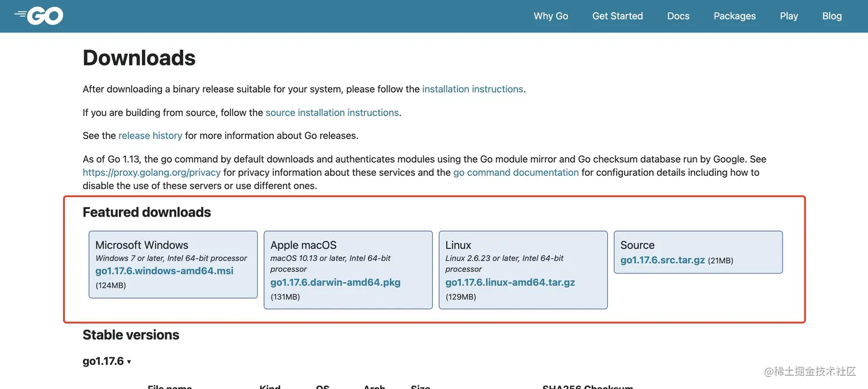Image resolution: width=868 pixels, height=389 pixels.
Task: Collapse the go1.17.6 version section
Action: pos(107,361)
